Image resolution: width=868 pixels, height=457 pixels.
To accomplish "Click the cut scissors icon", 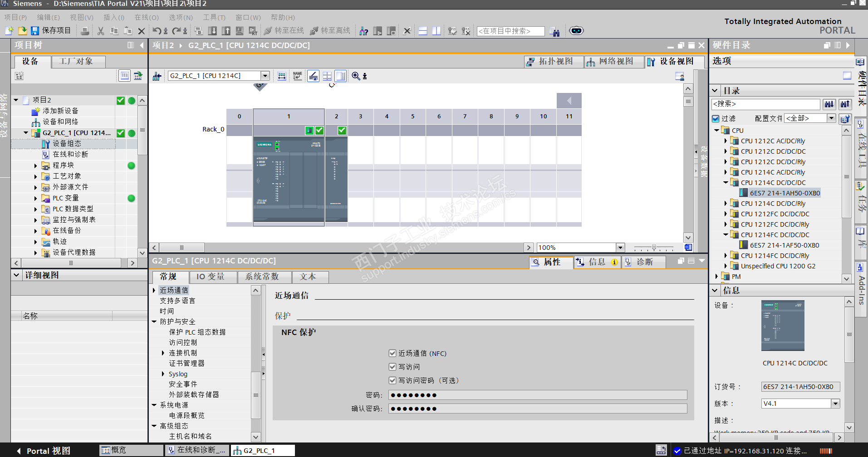I will [x=101, y=31].
